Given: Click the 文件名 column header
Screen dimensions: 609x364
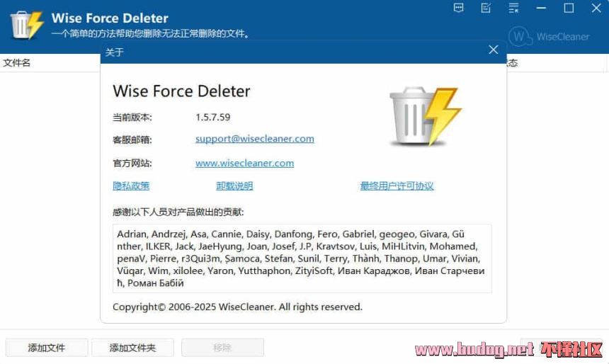Looking at the screenshot, I should click(17, 62).
